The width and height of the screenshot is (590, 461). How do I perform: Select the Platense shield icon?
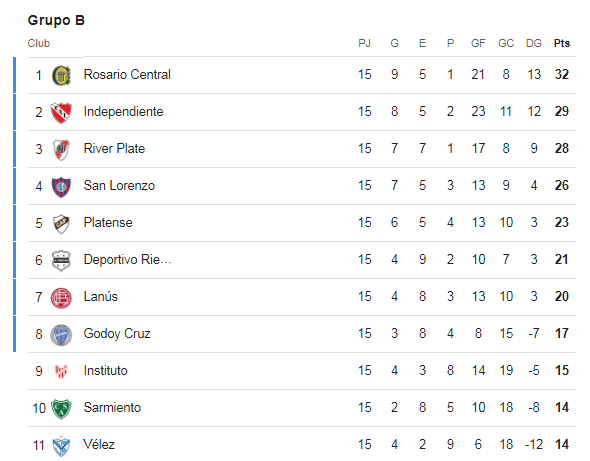[x=61, y=224]
